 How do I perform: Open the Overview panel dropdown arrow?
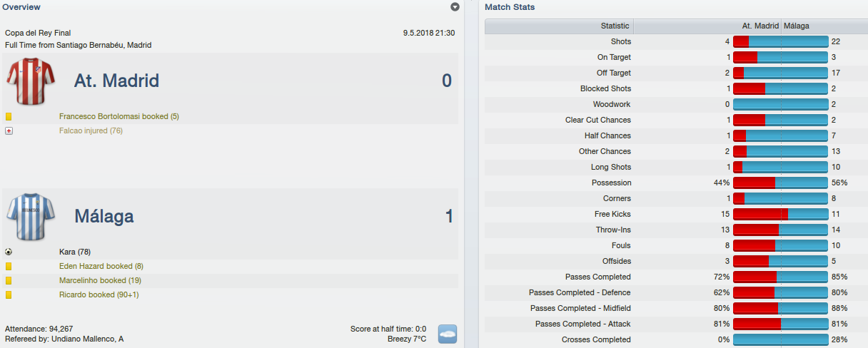click(x=455, y=7)
